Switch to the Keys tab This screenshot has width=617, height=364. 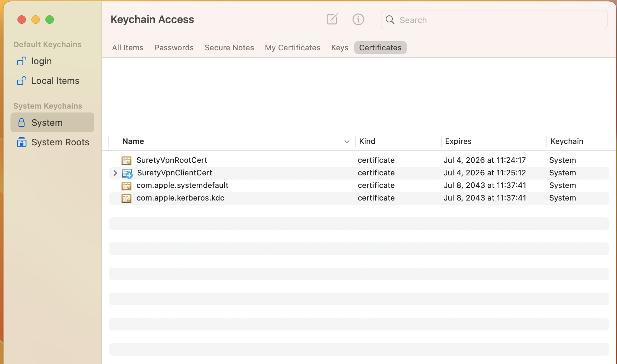(x=340, y=48)
